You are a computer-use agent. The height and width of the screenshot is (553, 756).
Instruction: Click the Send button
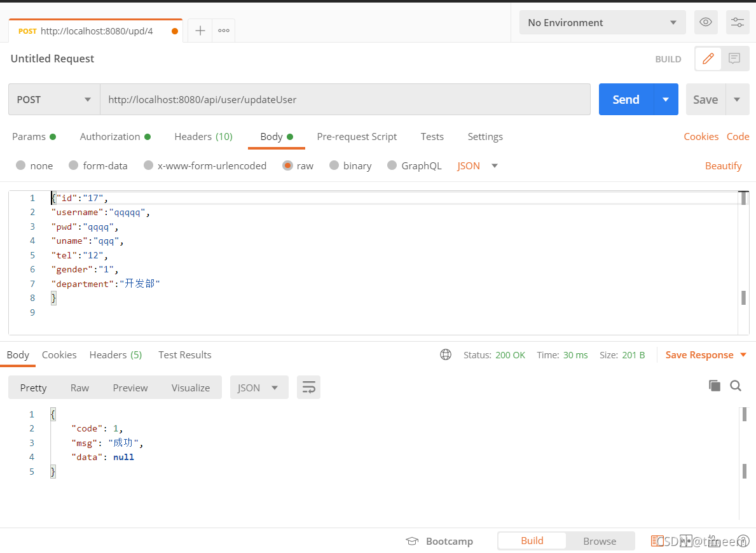point(626,99)
